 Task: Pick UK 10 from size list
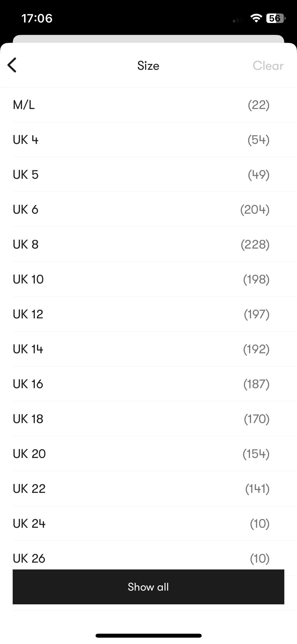(148, 279)
